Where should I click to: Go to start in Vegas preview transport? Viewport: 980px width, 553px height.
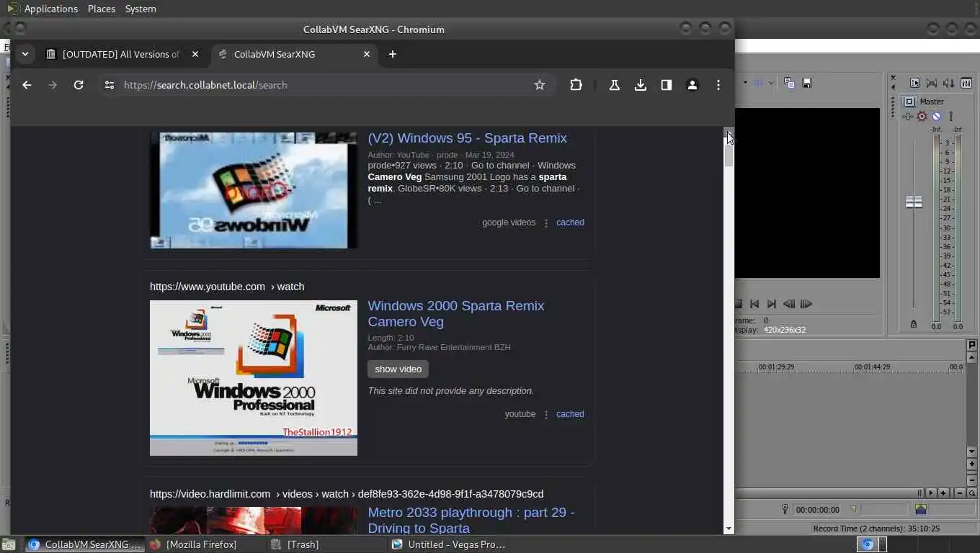coord(754,304)
